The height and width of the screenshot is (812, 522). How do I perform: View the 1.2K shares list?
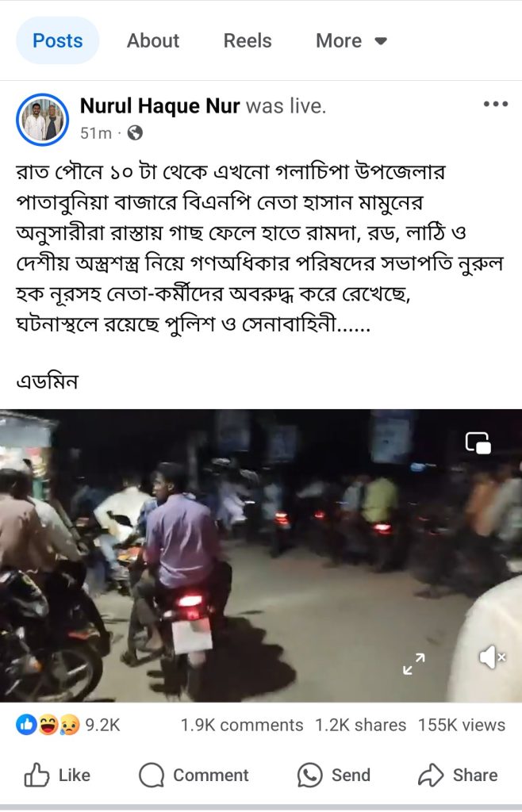click(x=360, y=725)
